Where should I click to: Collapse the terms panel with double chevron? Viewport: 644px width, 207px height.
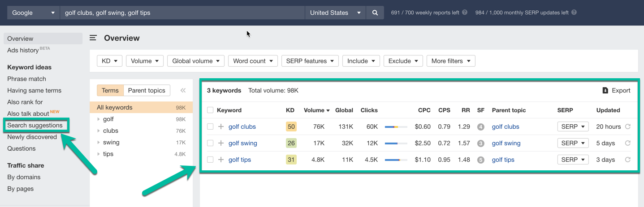point(183,90)
